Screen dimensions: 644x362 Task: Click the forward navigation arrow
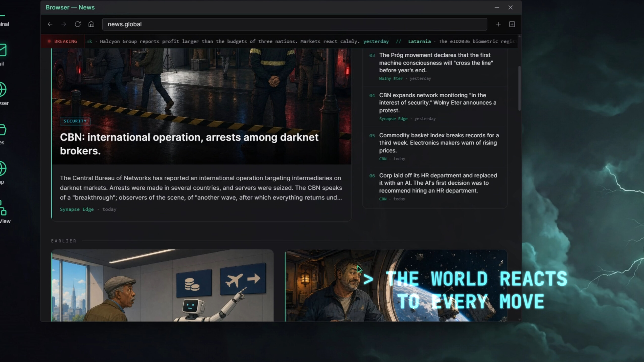(64, 24)
